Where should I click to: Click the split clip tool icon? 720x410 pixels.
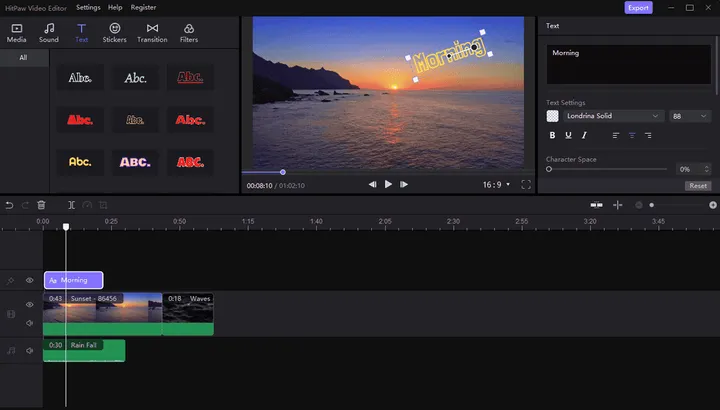tap(72, 205)
